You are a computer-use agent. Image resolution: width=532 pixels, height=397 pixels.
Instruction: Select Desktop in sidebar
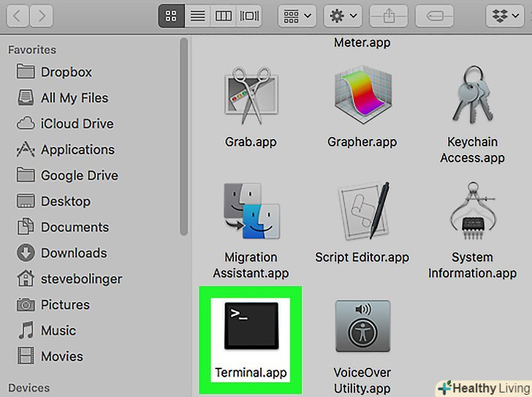coord(53,201)
